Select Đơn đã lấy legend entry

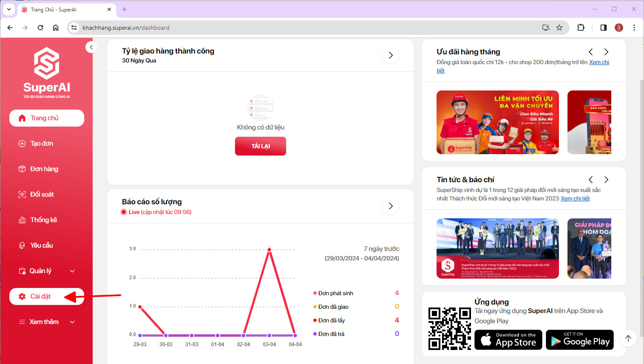(x=329, y=320)
